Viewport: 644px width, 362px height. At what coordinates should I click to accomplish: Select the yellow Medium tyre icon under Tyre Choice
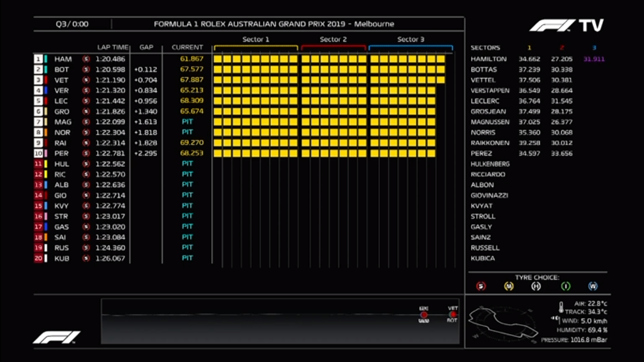pos(509,286)
